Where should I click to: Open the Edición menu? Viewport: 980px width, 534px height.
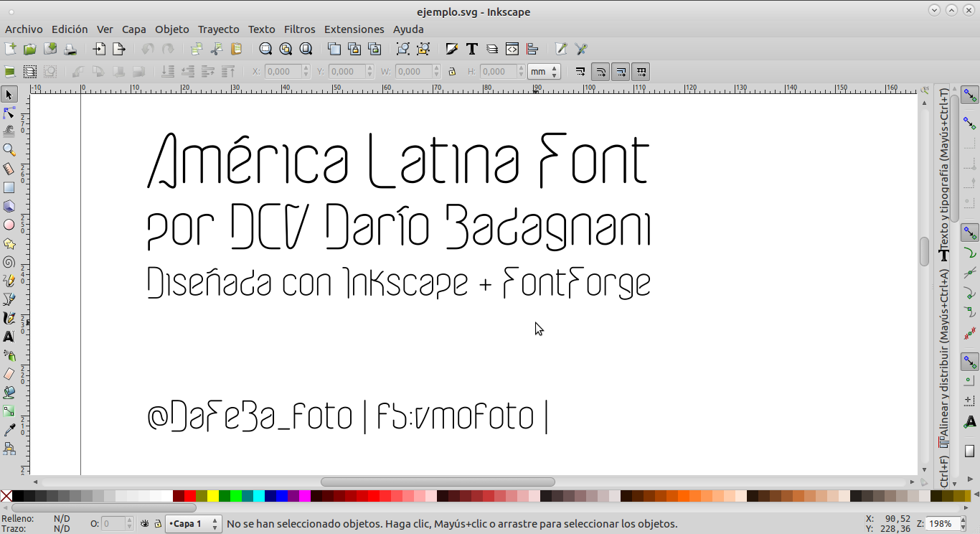(70, 29)
